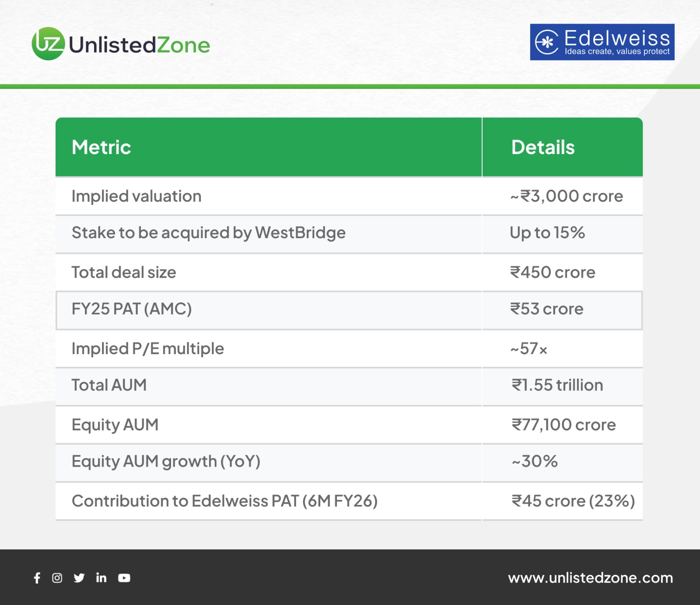Viewport: 700px width, 605px height.
Task: Click the ₹1.55 trillion Total AUM value
Action: click(557, 385)
